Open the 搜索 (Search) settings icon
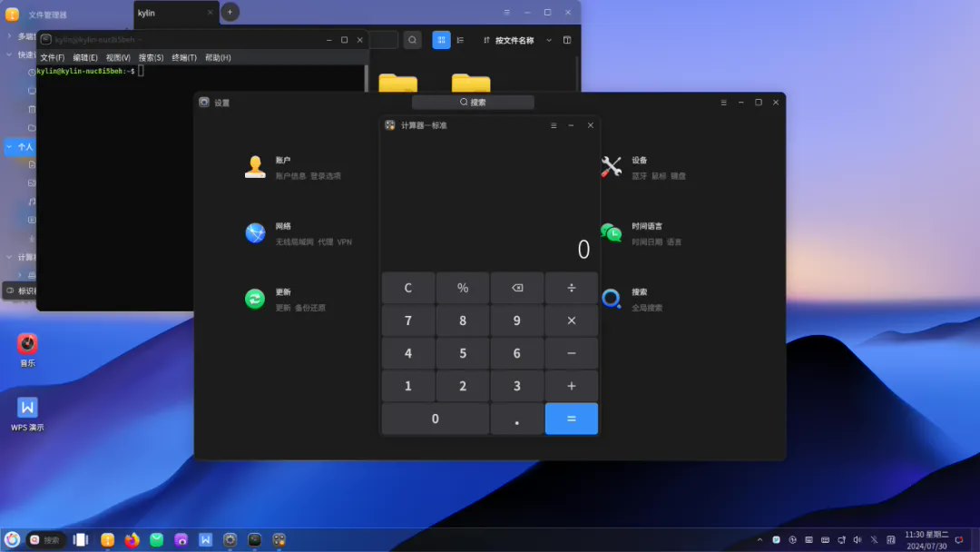Viewport: 980px width, 552px height. (612, 299)
